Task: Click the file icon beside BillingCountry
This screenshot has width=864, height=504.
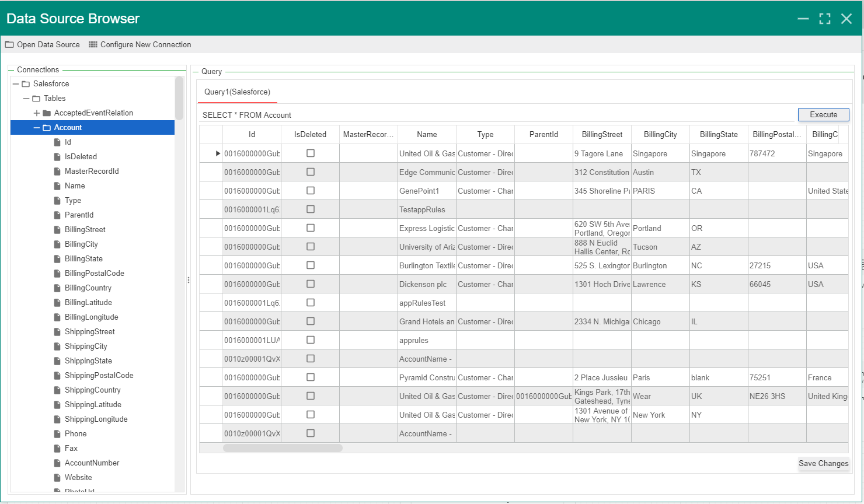Action: 57,288
